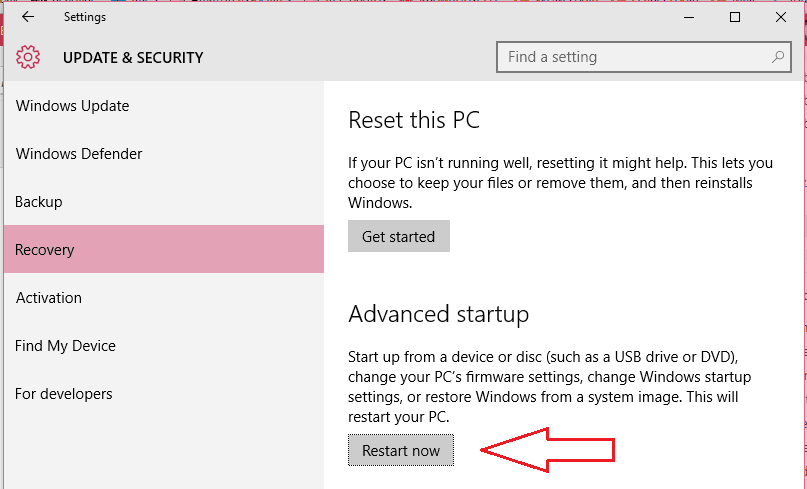The height and width of the screenshot is (489, 807).
Task: Maximize the Settings window
Action: click(x=735, y=17)
